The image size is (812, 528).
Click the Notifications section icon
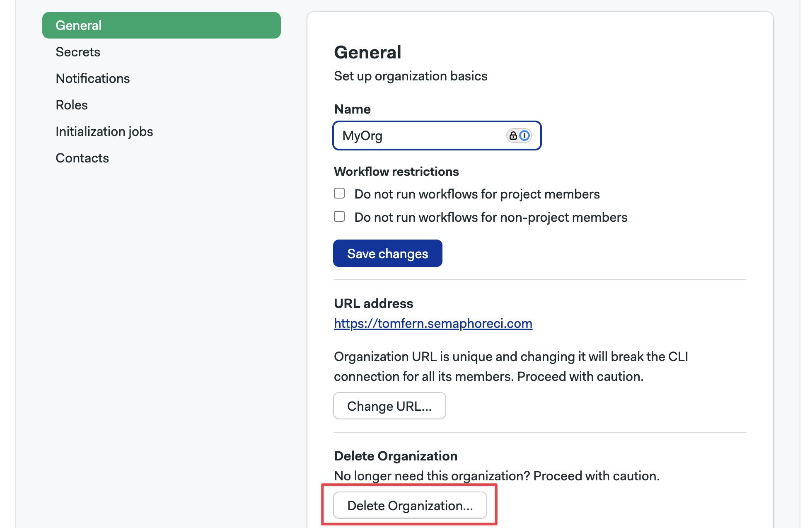(x=92, y=78)
